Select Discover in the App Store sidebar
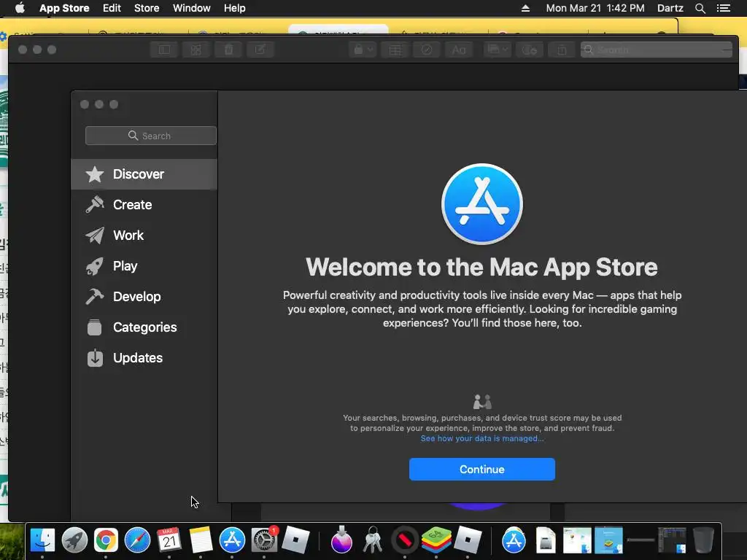The width and height of the screenshot is (747, 560). (144, 174)
